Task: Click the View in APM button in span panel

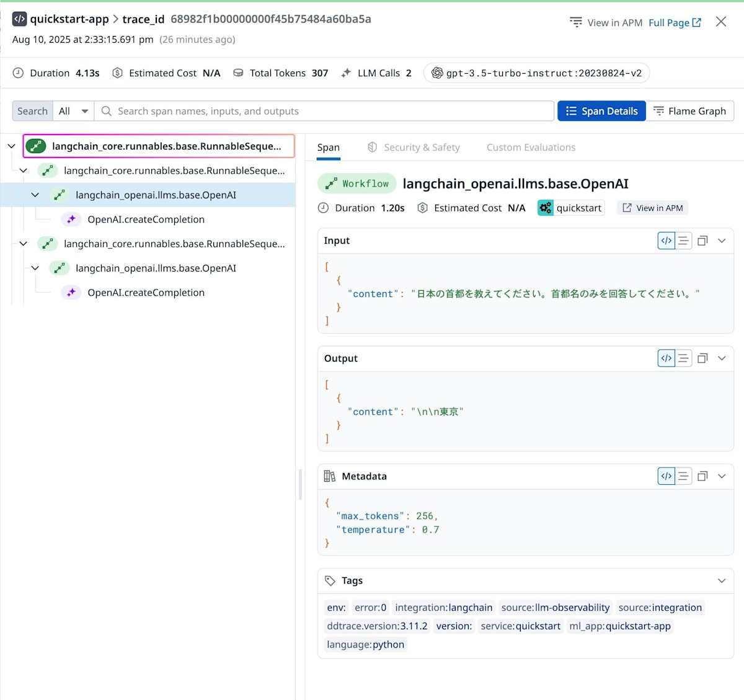Action: (652, 208)
